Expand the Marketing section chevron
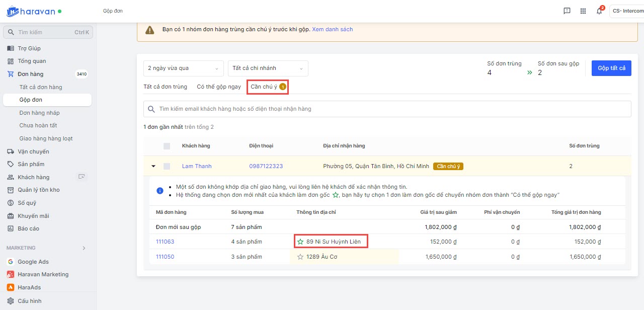 point(84,248)
